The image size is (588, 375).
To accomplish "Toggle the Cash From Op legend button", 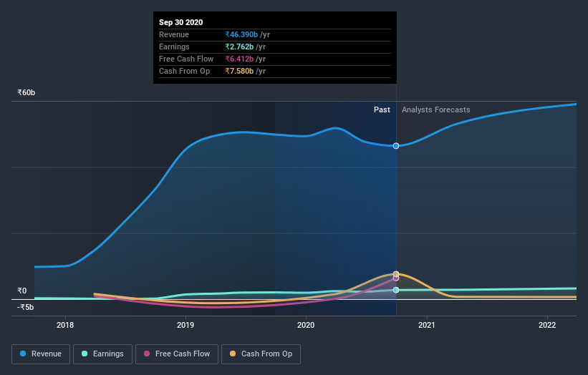I will pos(261,354).
